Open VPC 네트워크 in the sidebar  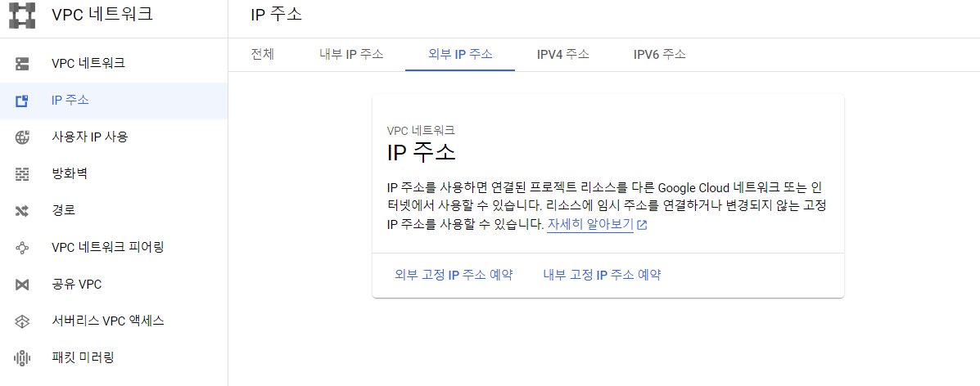[114, 63]
